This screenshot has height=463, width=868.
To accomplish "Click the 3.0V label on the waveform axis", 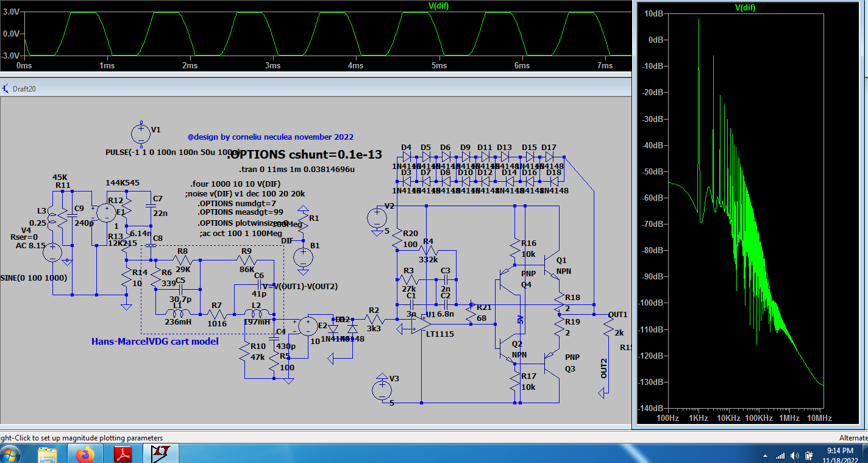I will click(x=10, y=12).
